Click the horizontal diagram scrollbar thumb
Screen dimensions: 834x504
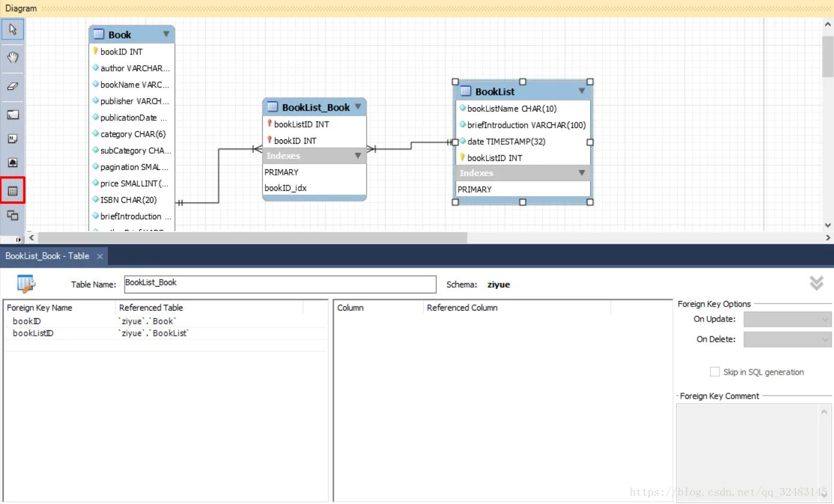click(252, 238)
